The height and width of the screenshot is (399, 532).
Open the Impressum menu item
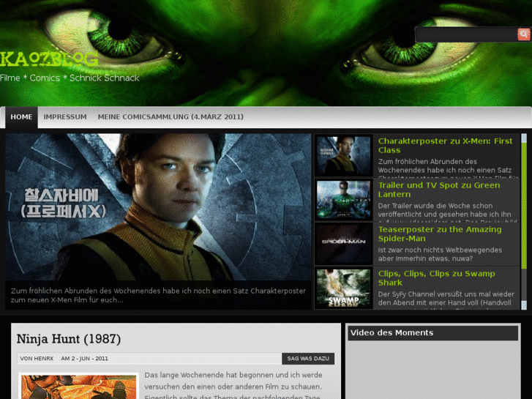[65, 117]
